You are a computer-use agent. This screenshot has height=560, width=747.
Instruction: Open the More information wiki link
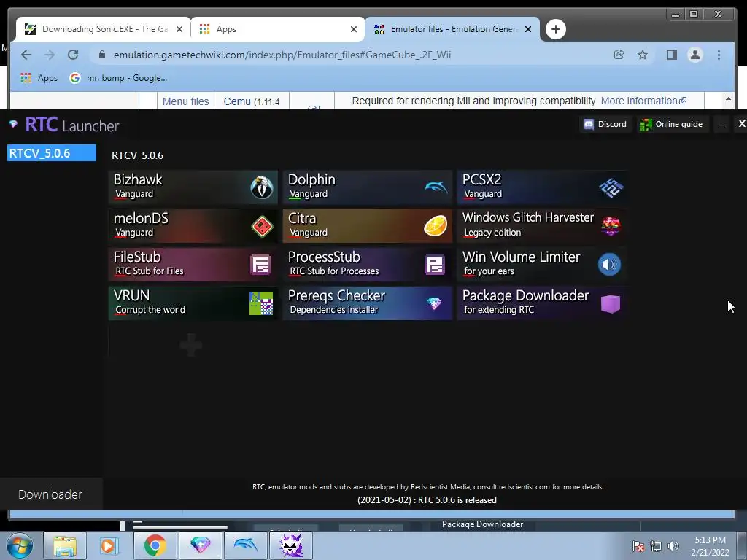[x=643, y=101]
